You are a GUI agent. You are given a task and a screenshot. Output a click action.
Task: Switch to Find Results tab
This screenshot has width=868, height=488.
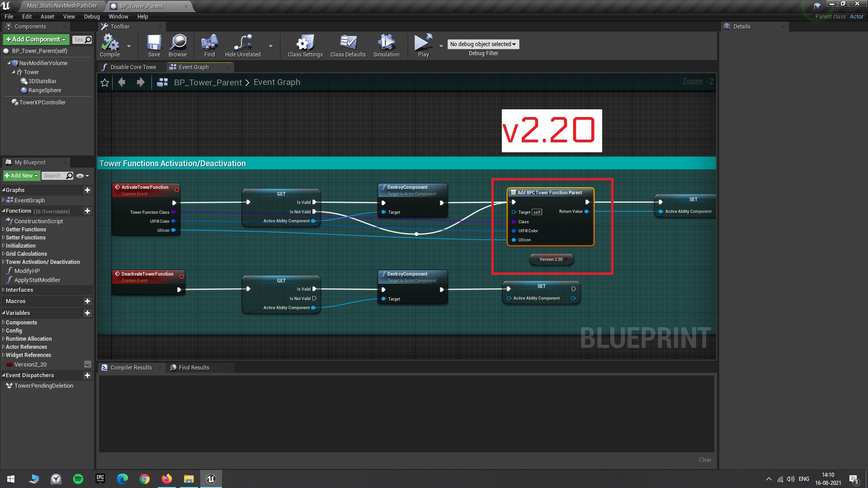pos(194,368)
